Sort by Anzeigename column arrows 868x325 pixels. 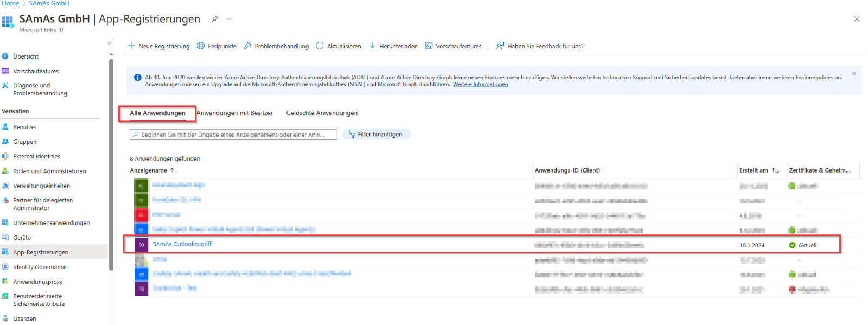tap(174, 170)
